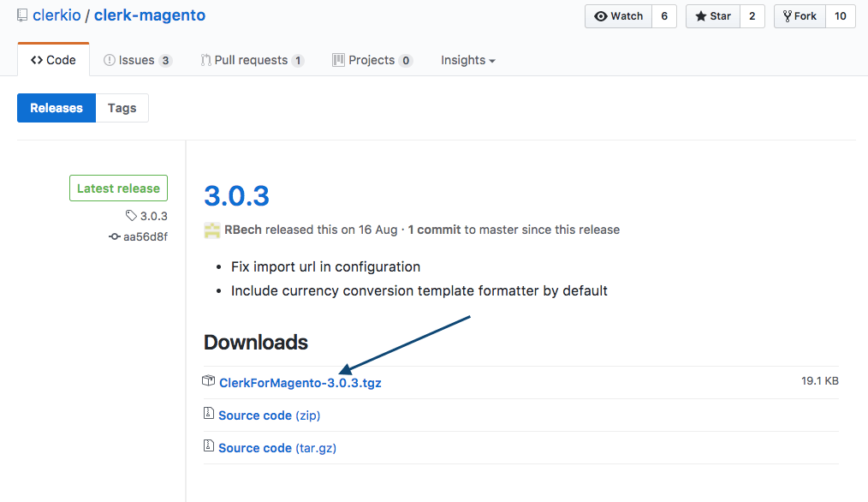Download ClerkForMagento-3.0.3.tgz

(x=300, y=383)
